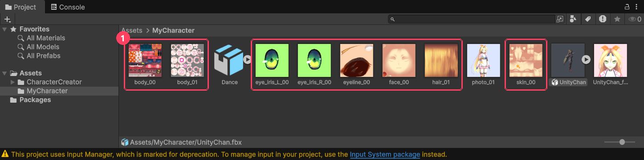
Task: Toggle hidden packages visibility eye icon
Action: [x=634, y=19]
